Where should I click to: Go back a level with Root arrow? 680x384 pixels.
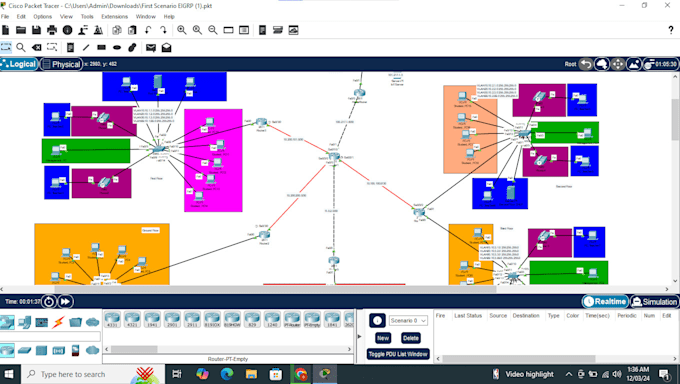click(586, 64)
